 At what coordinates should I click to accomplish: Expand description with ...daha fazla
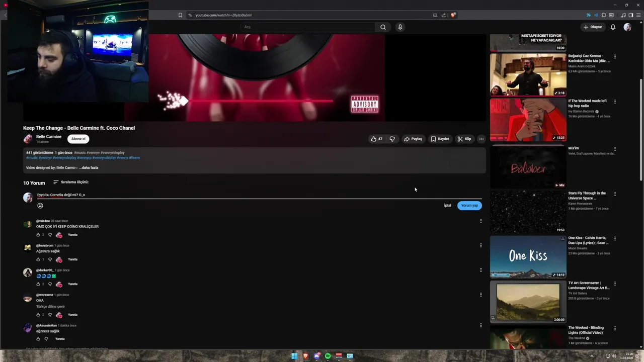pos(89,167)
